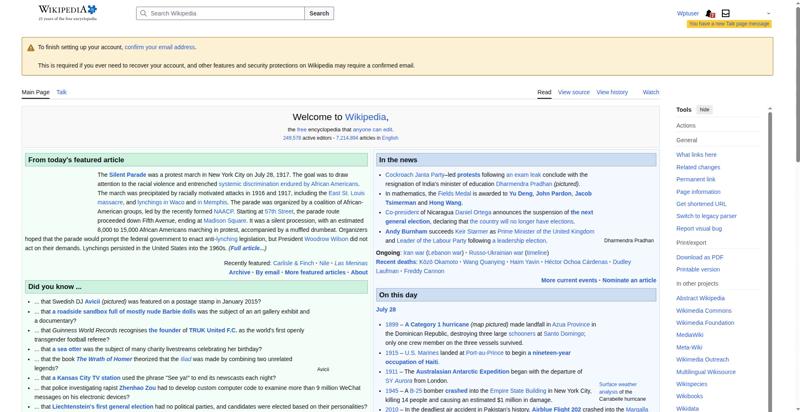This screenshot has width=800, height=412.
Task: Click the search magnifier icon
Action: tap(143, 13)
